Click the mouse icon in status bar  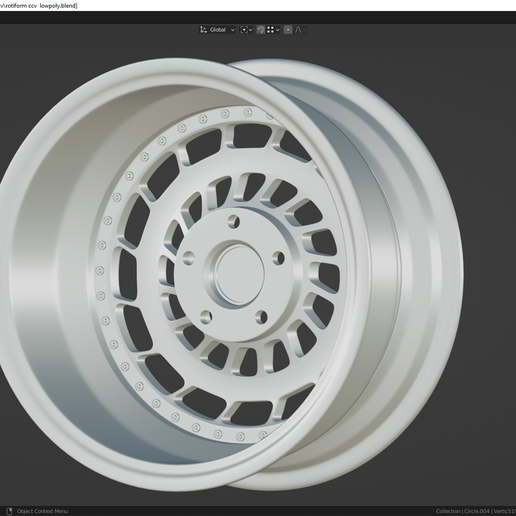[x=9, y=511]
